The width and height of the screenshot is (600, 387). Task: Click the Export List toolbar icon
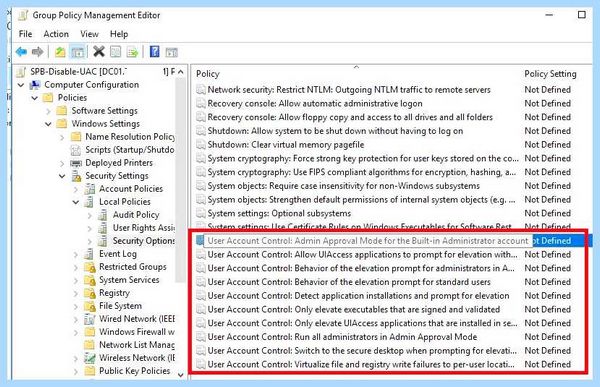(132, 52)
